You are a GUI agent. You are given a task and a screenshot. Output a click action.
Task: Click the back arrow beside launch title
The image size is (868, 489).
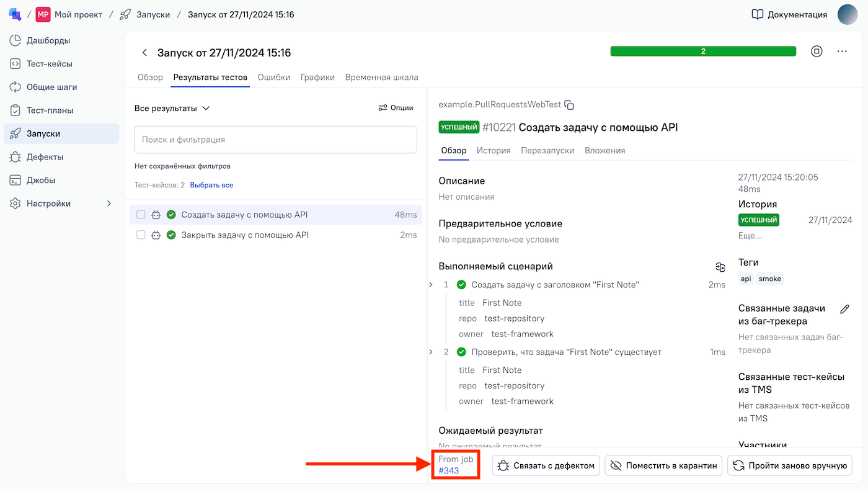(144, 53)
